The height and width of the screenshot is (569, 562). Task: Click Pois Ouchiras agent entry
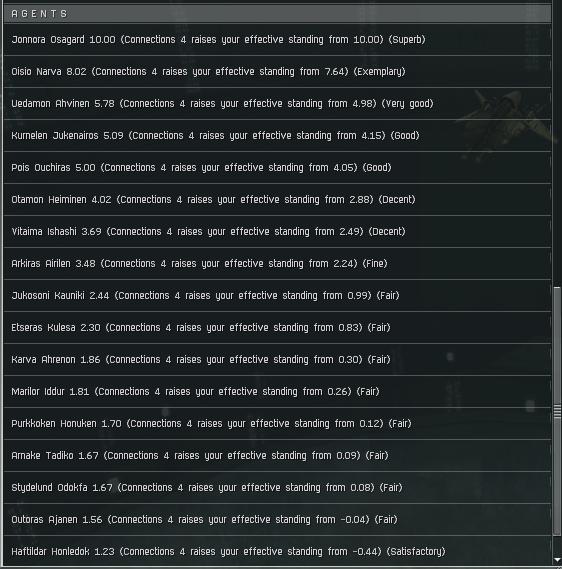coord(278,167)
